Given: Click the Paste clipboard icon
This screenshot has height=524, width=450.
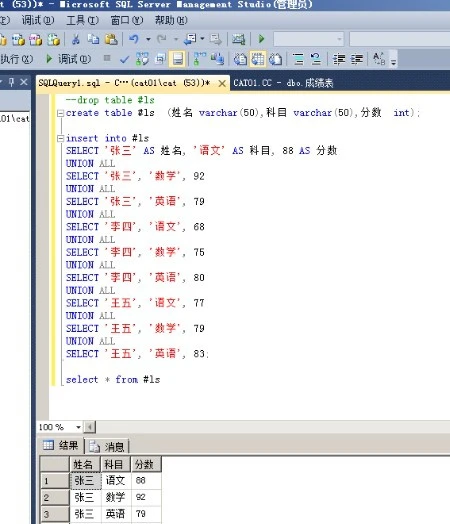Looking at the screenshot, I should pos(111,39).
